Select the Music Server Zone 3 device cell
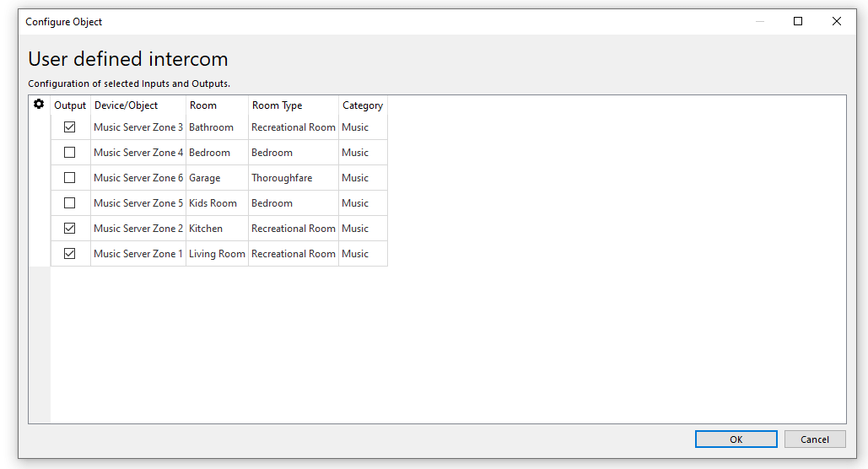This screenshot has height=469, width=868. [138, 127]
